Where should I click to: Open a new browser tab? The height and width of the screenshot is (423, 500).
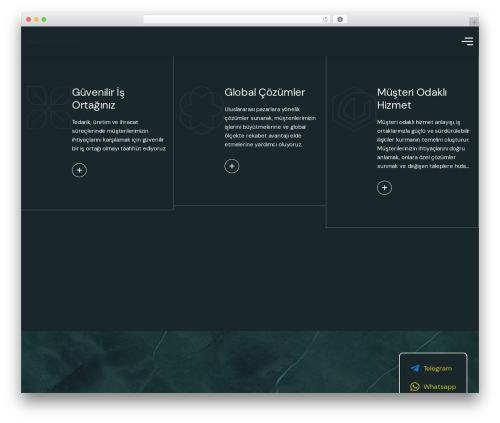[x=474, y=22]
